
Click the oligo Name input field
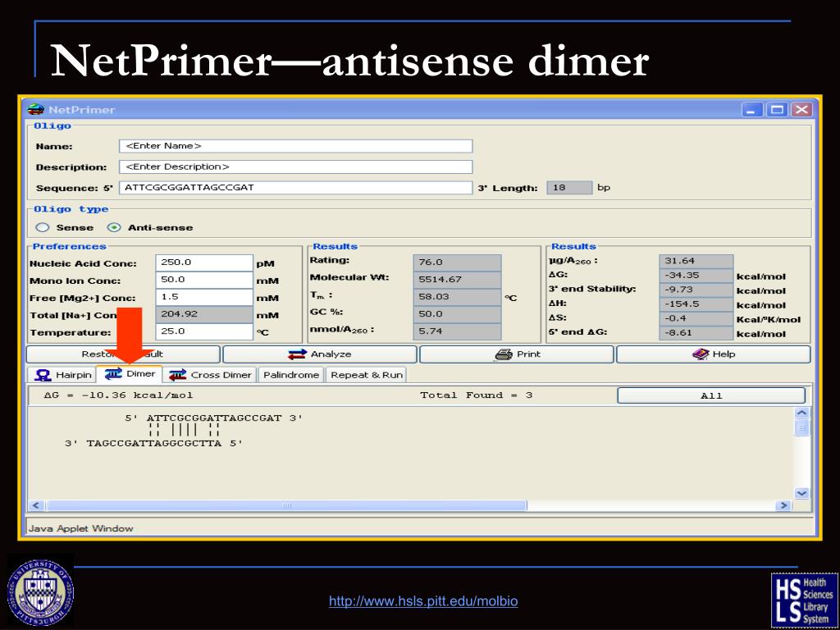click(x=295, y=146)
